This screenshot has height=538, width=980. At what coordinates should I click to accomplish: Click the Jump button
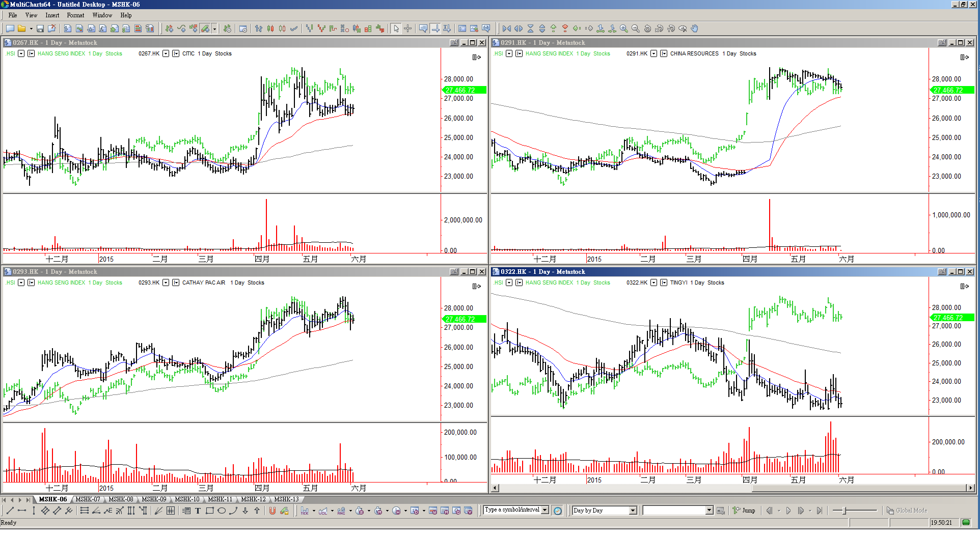744,511
